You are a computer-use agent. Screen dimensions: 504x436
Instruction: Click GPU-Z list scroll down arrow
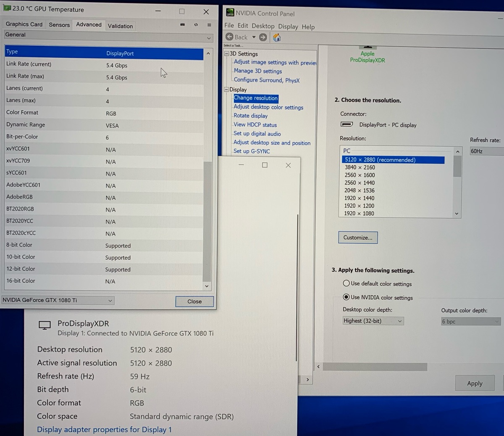pos(207,286)
